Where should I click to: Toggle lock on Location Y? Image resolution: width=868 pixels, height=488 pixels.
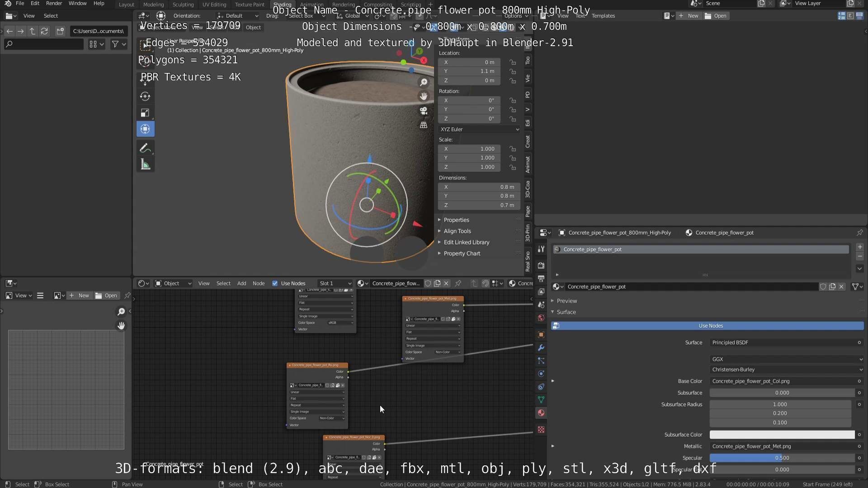513,71
